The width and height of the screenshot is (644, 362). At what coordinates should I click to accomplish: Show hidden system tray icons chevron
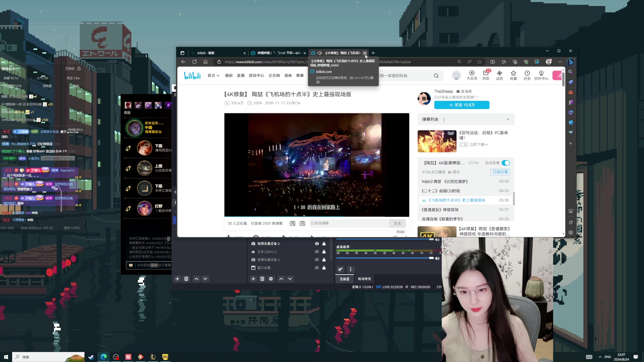(x=600, y=357)
